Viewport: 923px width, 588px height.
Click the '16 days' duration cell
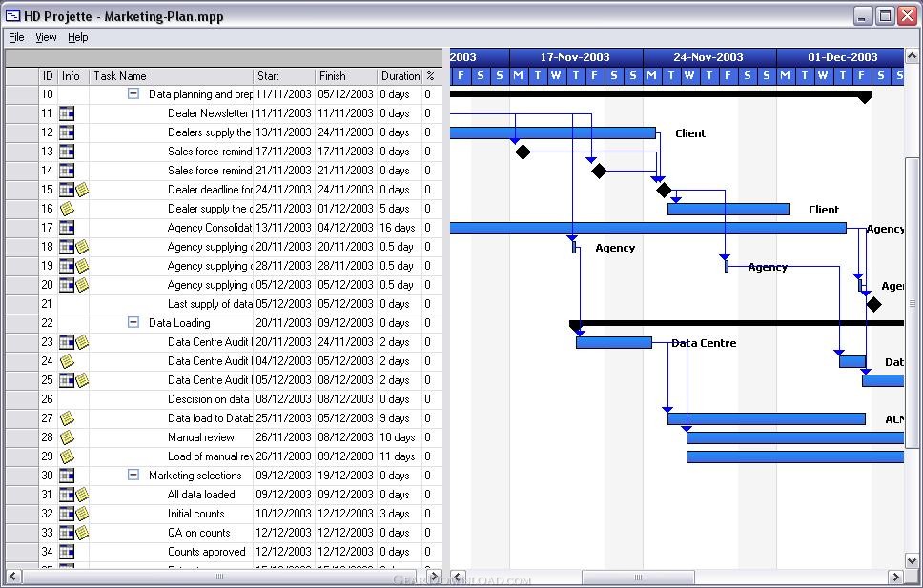[x=398, y=228]
